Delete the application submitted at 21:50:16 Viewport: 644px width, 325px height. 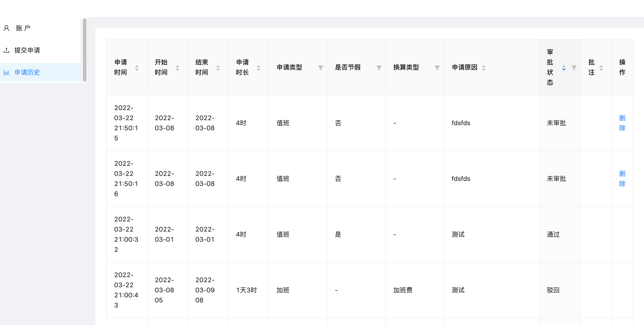pos(622,179)
